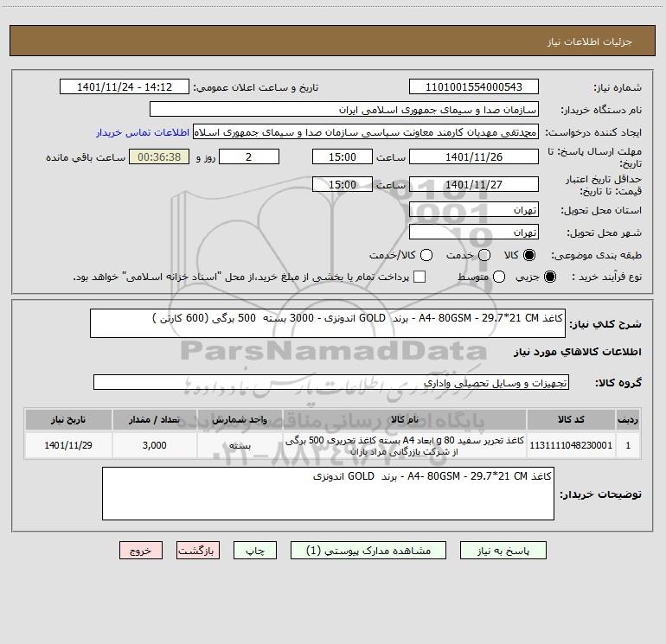666x644 pixels.
Task: Click the کد کالا column header
Action: click(x=571, y=419)
